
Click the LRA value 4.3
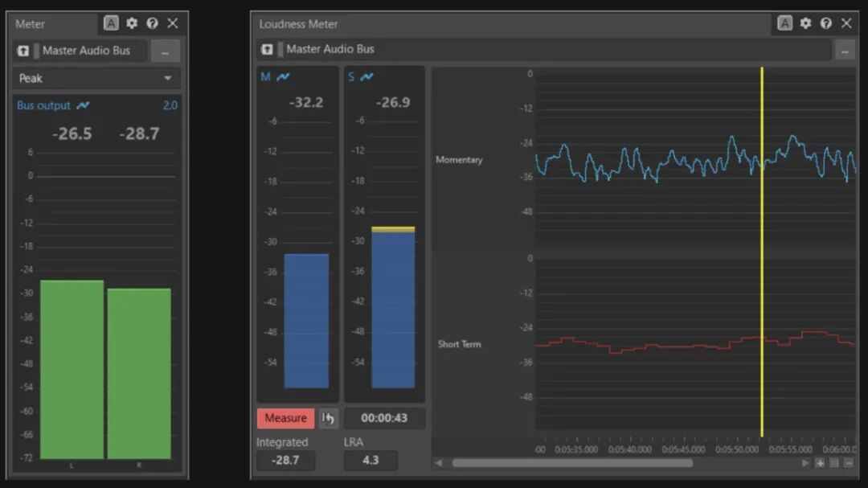tap(371, 461)
